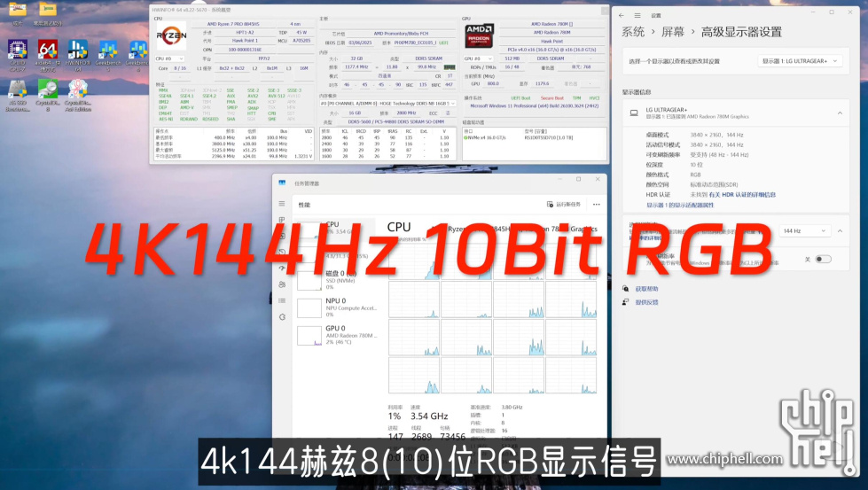Click the NPU 0 mini graph thumbnail
Screen dimensions: 868x490
pyautogui.click(x=309, y=308)
